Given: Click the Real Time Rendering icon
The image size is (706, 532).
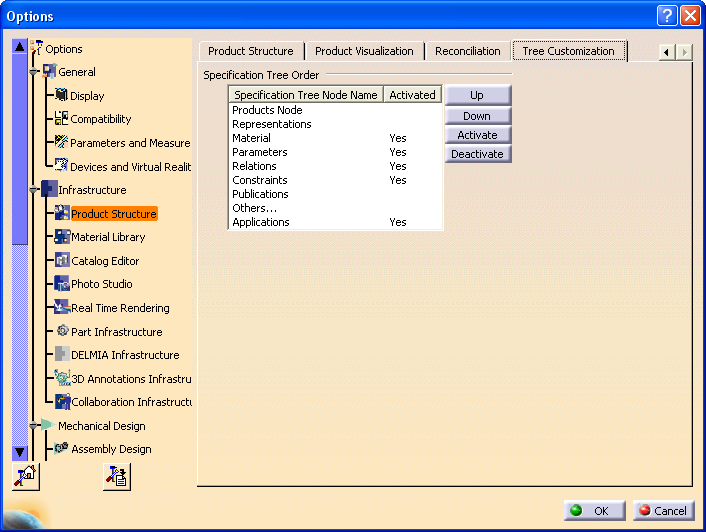Looking at the screenshot, I should [62, 307].
